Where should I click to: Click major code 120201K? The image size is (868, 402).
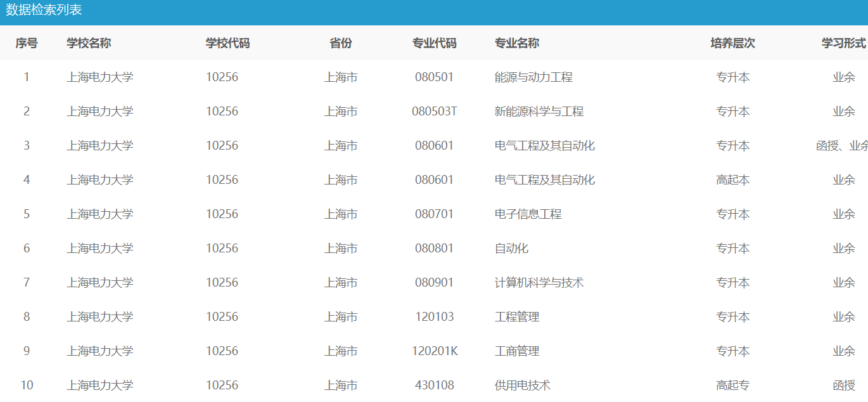click(x=435, y=351)
